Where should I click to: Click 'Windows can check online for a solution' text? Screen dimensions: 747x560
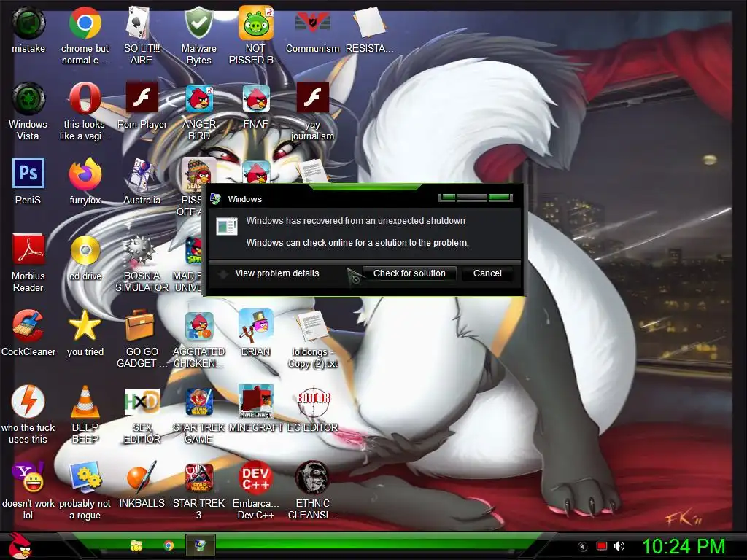click(357, 243)
